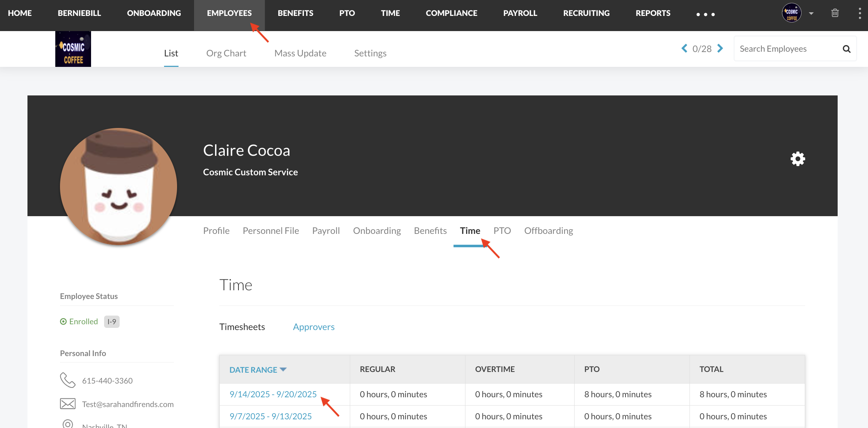Click the Approvers link
The width and height of the screenshot is (868, 428).
(x=314, y=327)
